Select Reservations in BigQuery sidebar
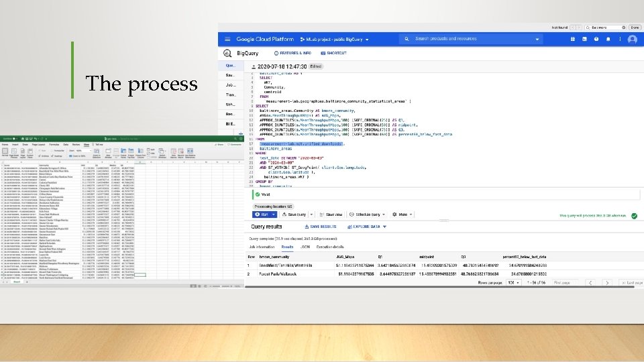 coord(230,114)
